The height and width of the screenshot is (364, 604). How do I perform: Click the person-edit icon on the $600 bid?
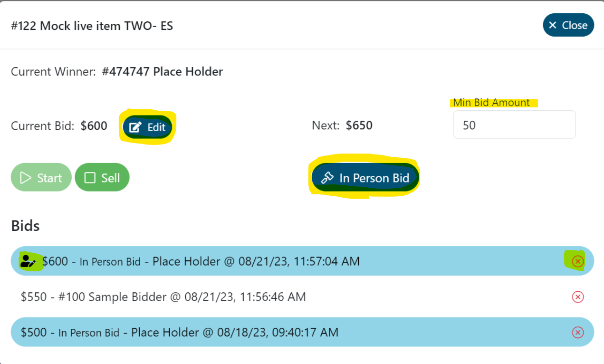click(x=28, y=261)
